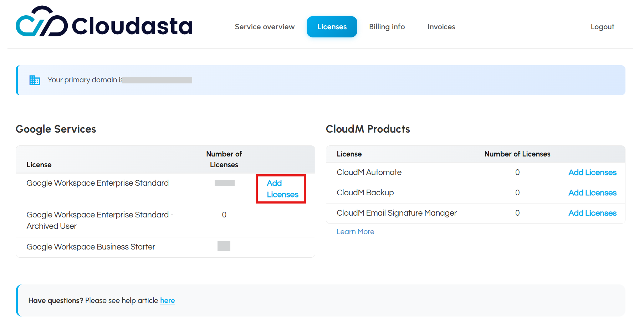Screen dimensions: 644x324
Task: Go to the Invoices tab
Action: pyautogui.click(x=441, y=27)
